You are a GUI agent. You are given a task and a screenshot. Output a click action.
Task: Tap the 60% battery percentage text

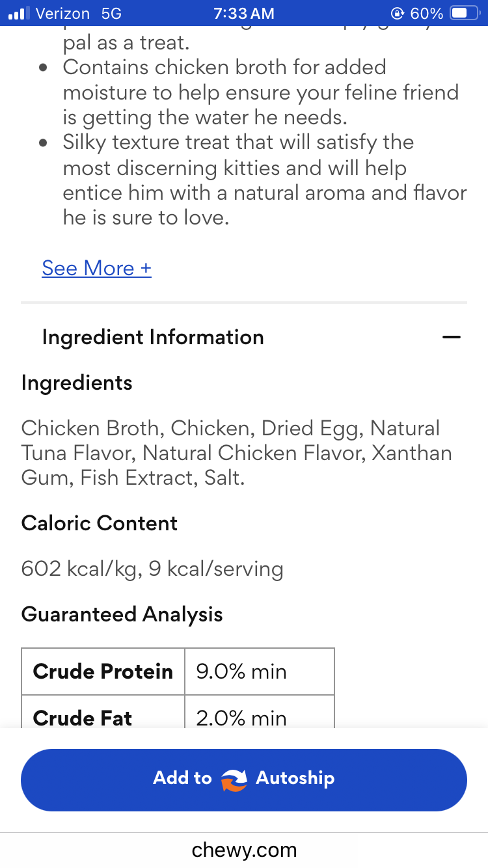tap(427, 13)
